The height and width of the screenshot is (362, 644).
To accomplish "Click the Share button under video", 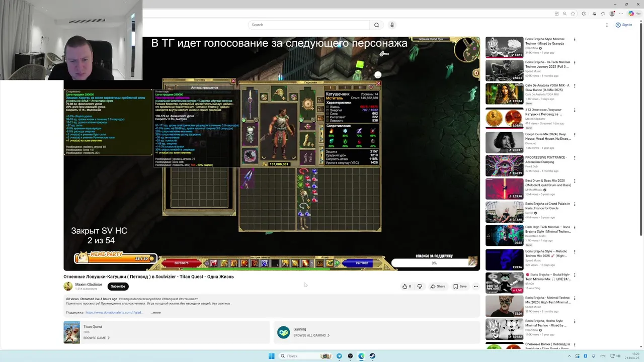I will coord(438,287).
